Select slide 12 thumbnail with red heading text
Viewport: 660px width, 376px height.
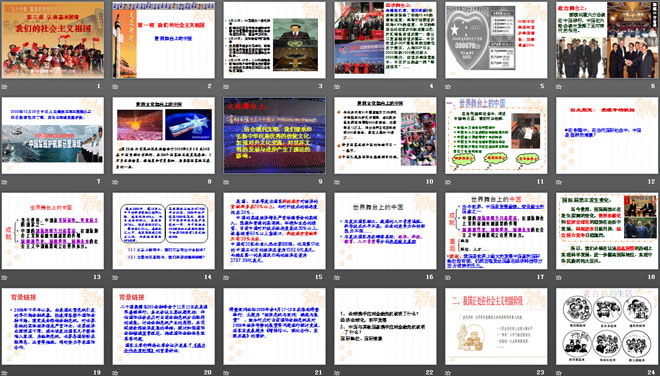(607, 136)
